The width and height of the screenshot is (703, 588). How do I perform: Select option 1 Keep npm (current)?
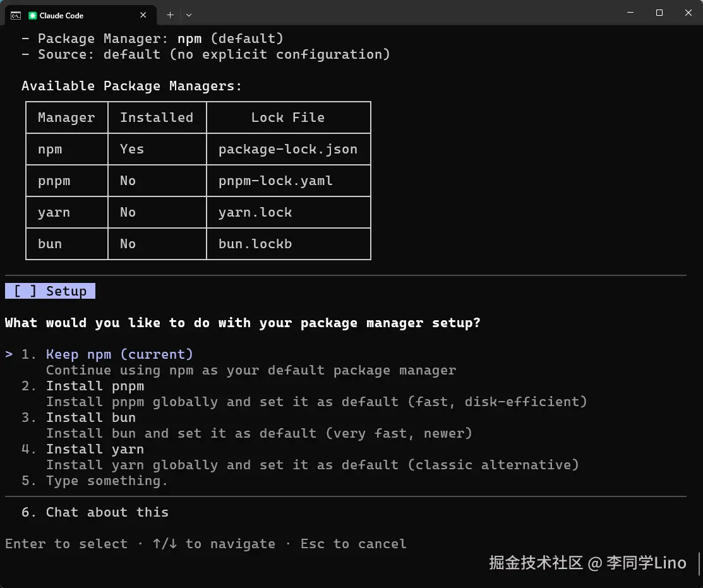click(119, 354)
